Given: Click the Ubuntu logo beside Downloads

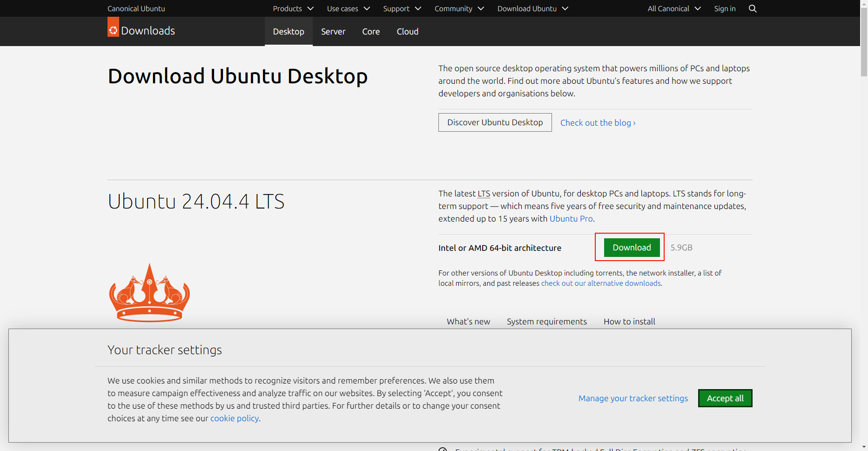Looking at the screenshot, I should 113,27.
